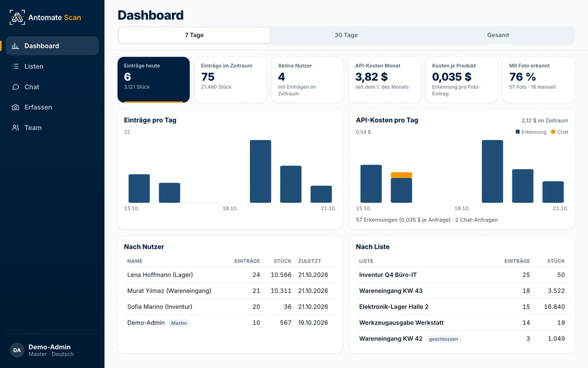588x368 pixels.
Task: Click the Master badge next to Demo-Admin
Action: (x=179, y=323)
